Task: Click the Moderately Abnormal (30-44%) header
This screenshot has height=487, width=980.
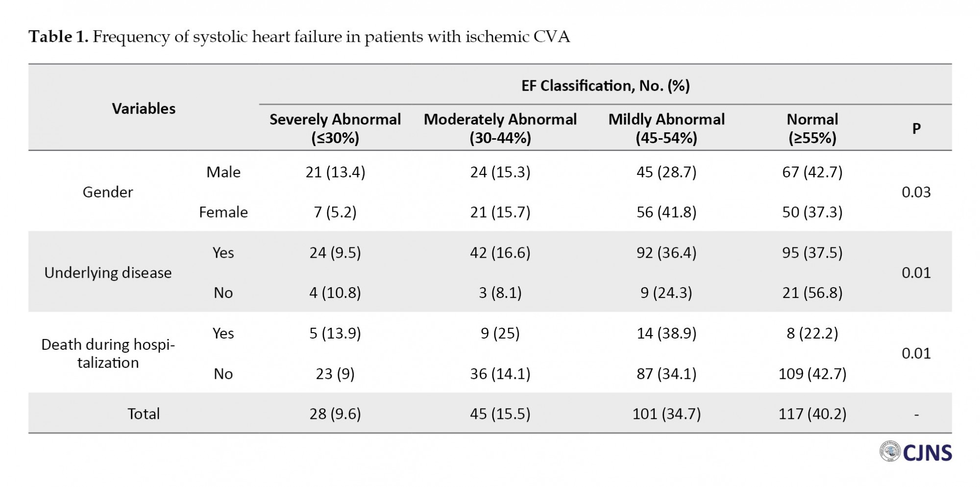Action: pyautogui.click(x=500, y=128)
